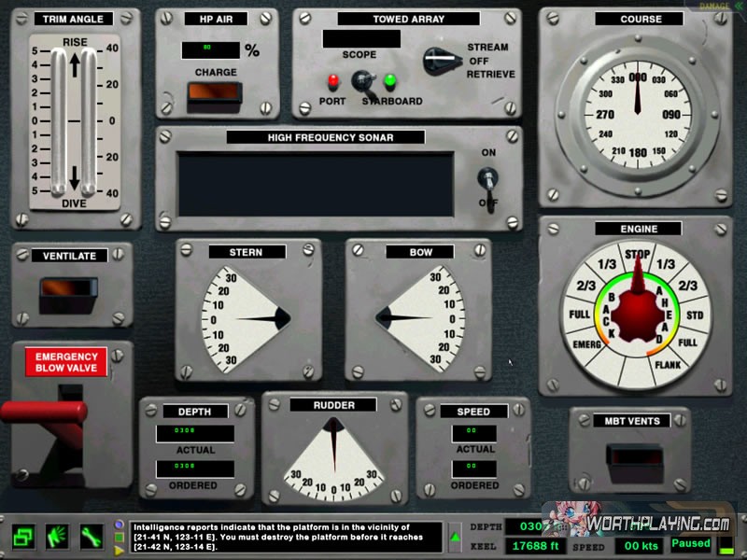Click the purple message filter dot
Image resolution: width=747 pixels, height=560 pixels.
pos(119,525)
